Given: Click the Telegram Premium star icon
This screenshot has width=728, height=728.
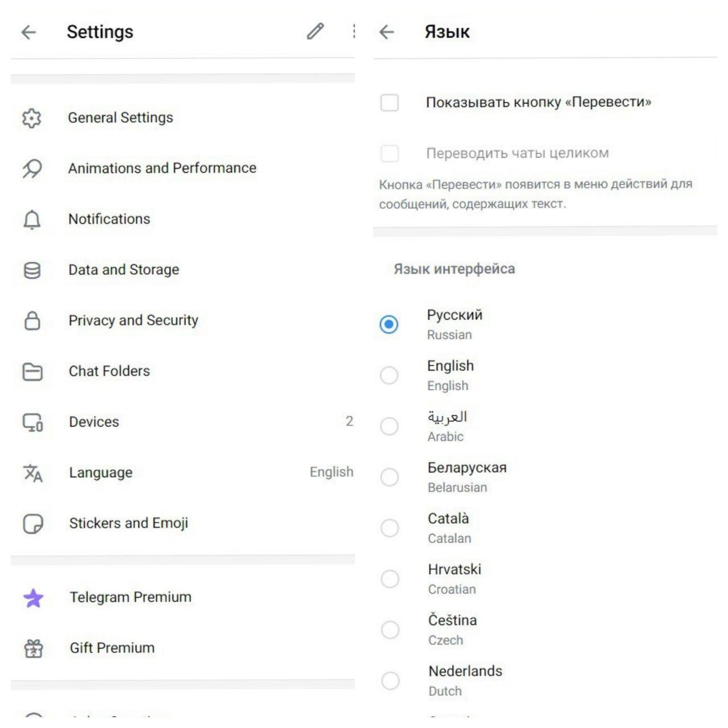Looking at the screenshot, I should (32, 597).
